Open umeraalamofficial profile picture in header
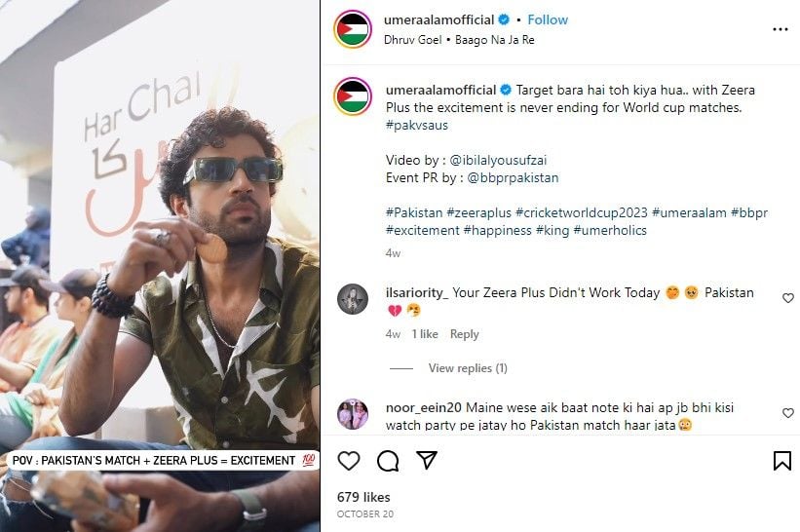800x532 pixels. coord(353,29)
